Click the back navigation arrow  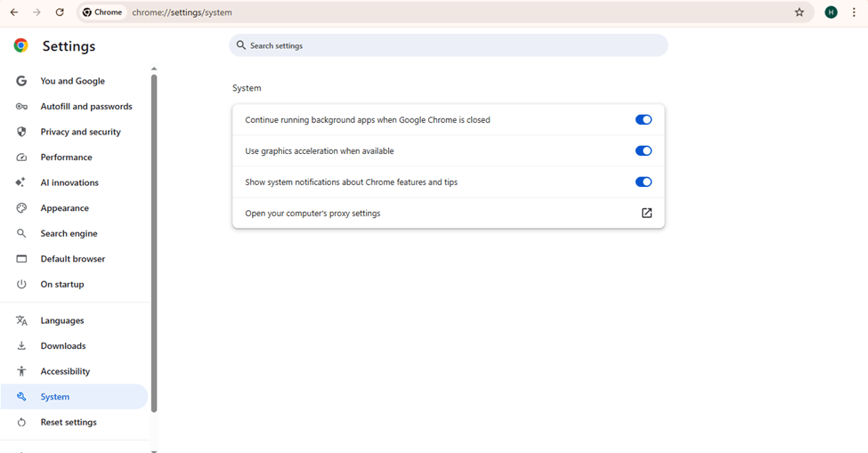coord(14,12)
